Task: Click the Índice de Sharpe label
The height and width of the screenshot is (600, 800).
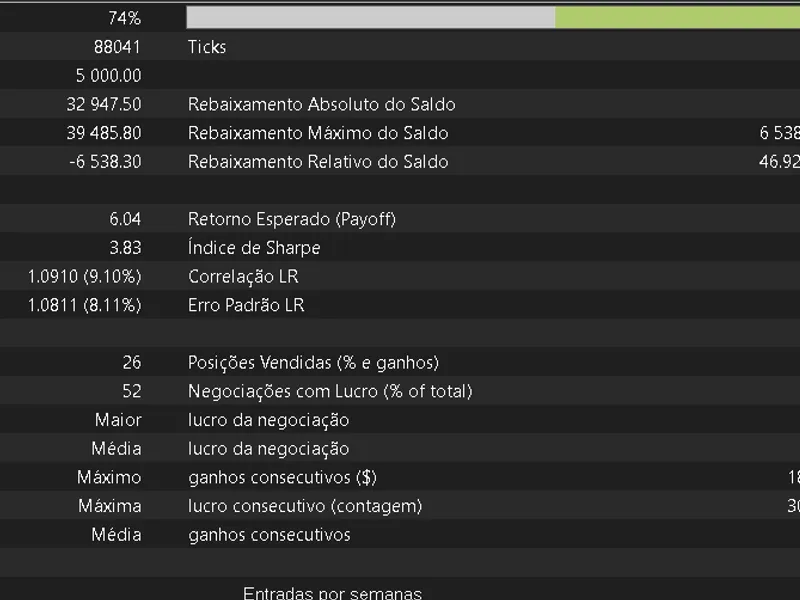Action: [254, 247]
